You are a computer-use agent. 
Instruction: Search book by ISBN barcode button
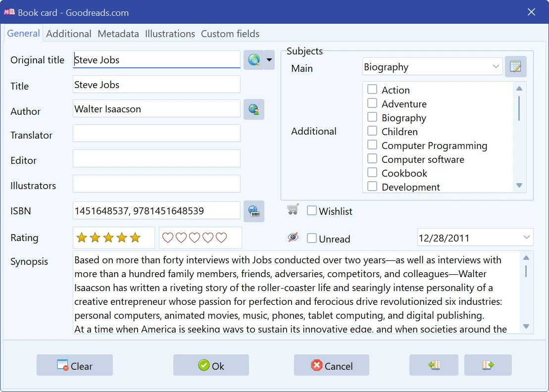(254, 211)
